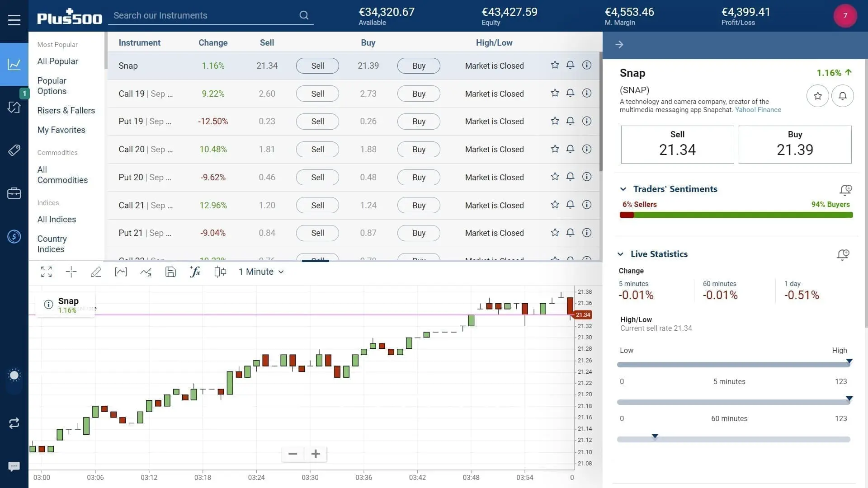The height and width of the screenshot is (488, 868).
Task: Save the chart layout
Action: point(170,272)
